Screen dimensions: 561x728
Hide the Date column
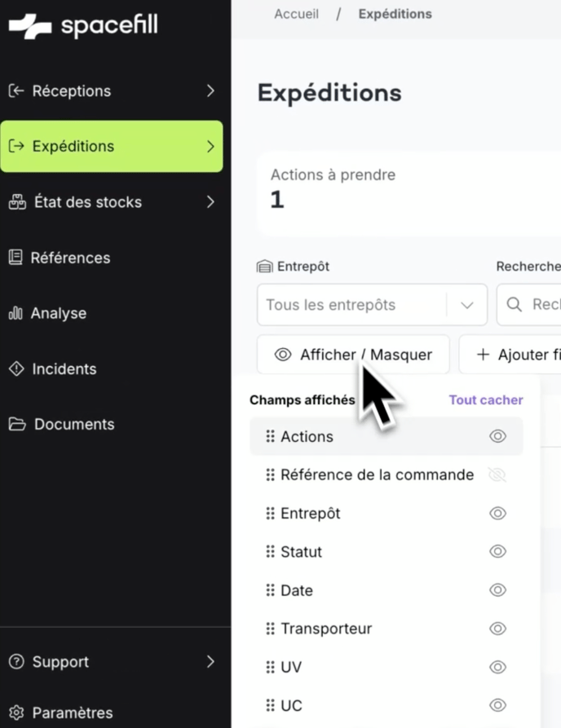[497, 590]
